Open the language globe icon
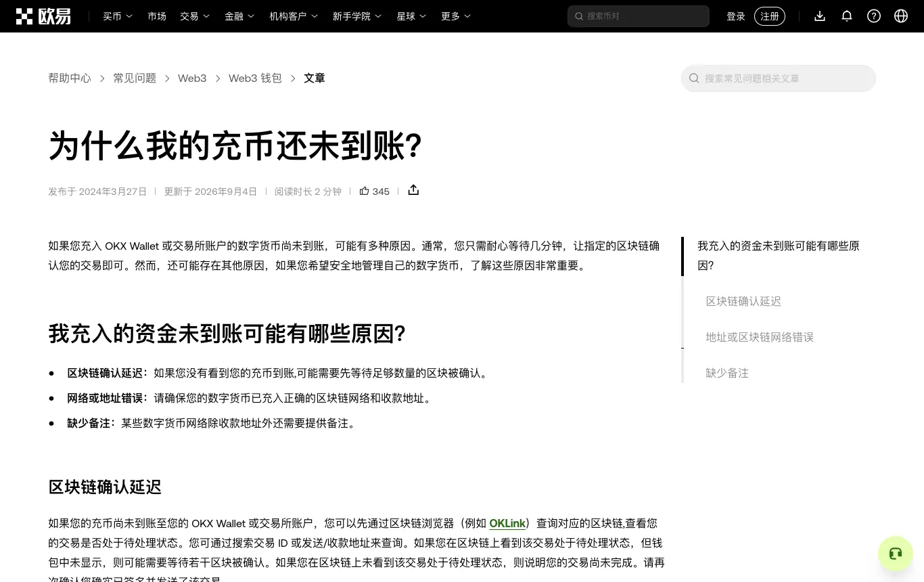The image size is (924, 582). [901, 16]
